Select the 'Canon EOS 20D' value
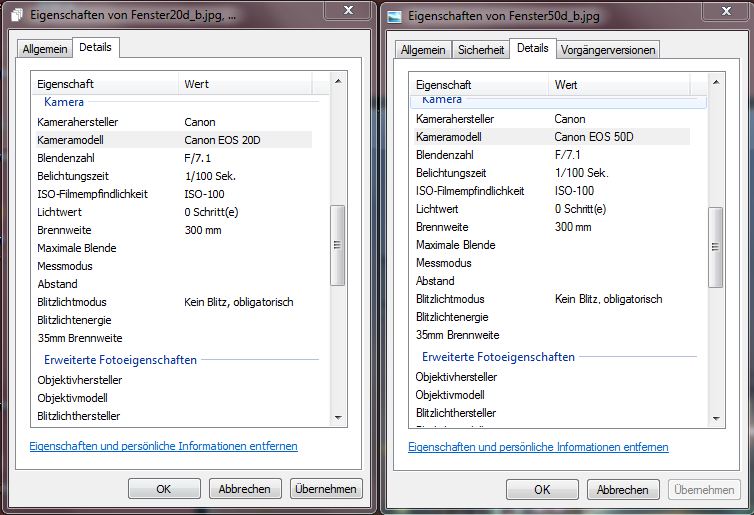 tap(222, 140)
